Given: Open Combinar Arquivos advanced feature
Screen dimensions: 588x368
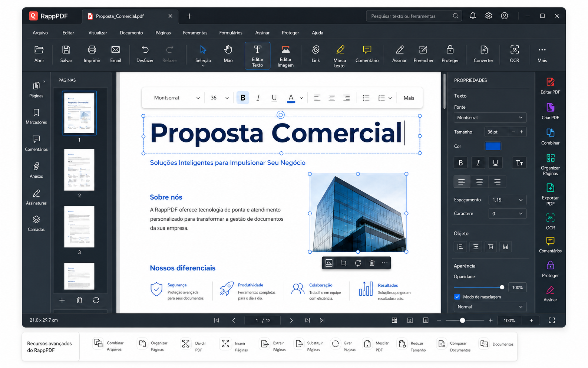Looking at the screenshot, I should coord(109,345).
